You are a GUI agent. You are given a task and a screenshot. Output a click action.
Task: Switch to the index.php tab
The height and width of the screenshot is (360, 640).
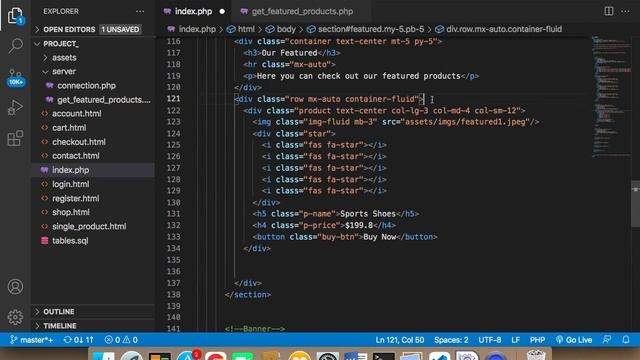(193, 11)
